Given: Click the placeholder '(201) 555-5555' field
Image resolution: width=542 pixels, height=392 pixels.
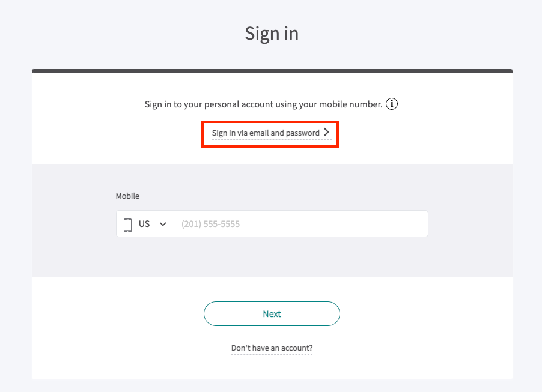Looking at the screenshot, I should [x=300, y=223].
